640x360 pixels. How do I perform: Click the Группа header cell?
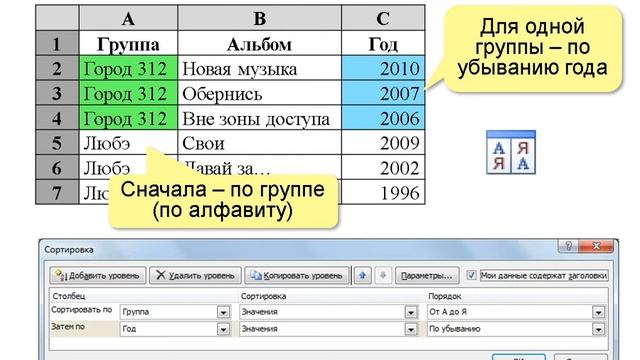pyautogui.click(x=128, y=43)
